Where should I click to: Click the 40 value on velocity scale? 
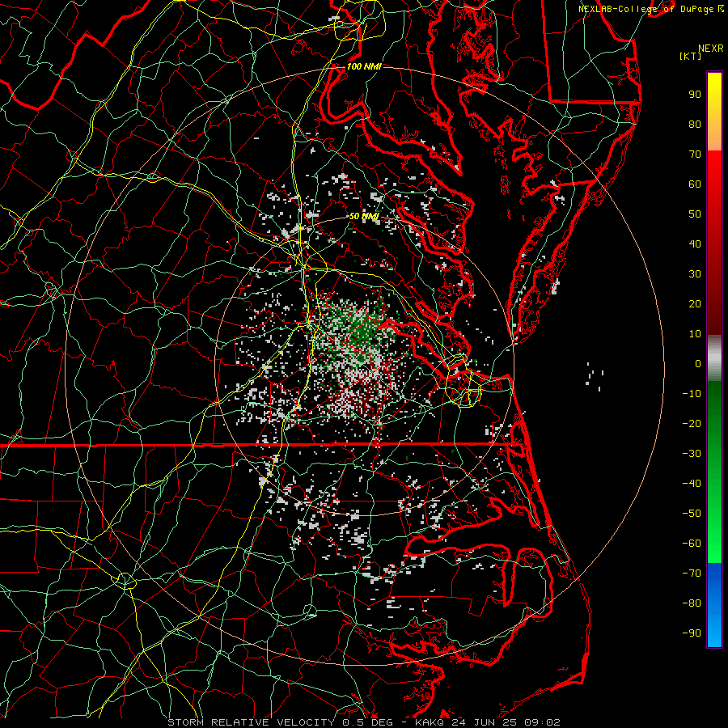click(x=695, y=244)
